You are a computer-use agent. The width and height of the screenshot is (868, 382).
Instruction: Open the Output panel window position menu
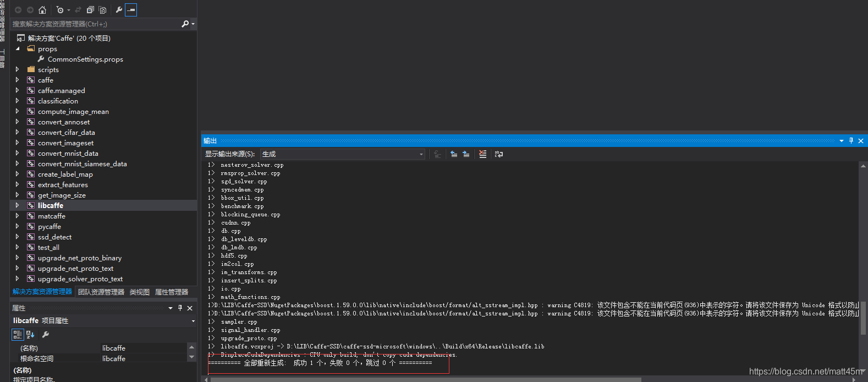pos(842,141)
